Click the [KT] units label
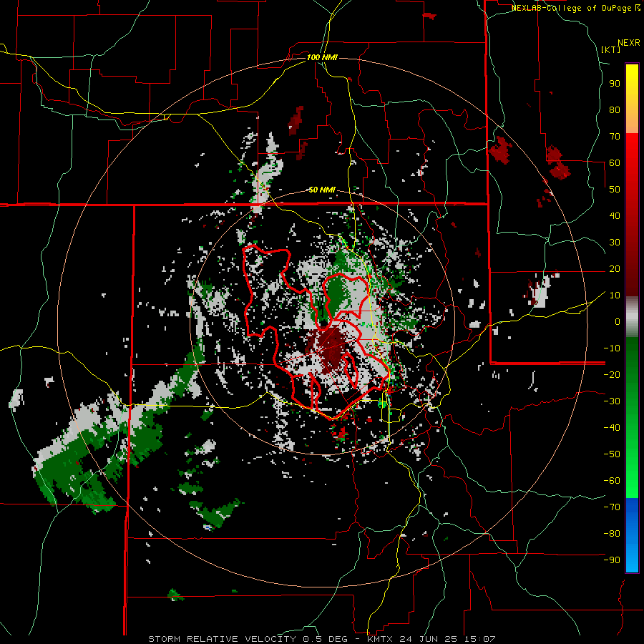Viewport: 644px width, 644px height. pyautogui.click(x=611, y=49)
